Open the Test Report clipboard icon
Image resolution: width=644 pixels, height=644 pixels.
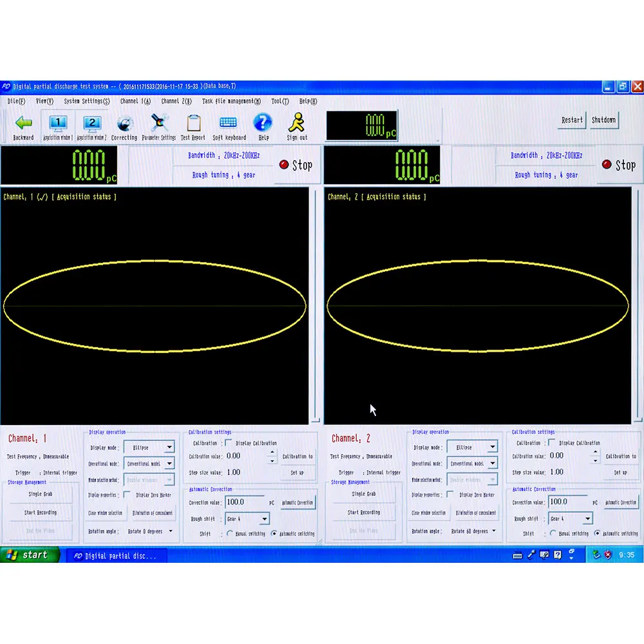[193, 123]
